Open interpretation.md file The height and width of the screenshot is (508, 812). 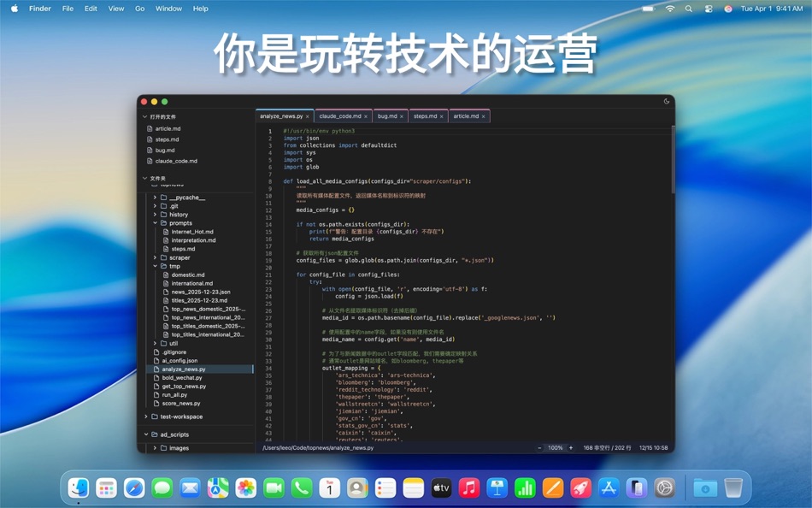[193, 240]
